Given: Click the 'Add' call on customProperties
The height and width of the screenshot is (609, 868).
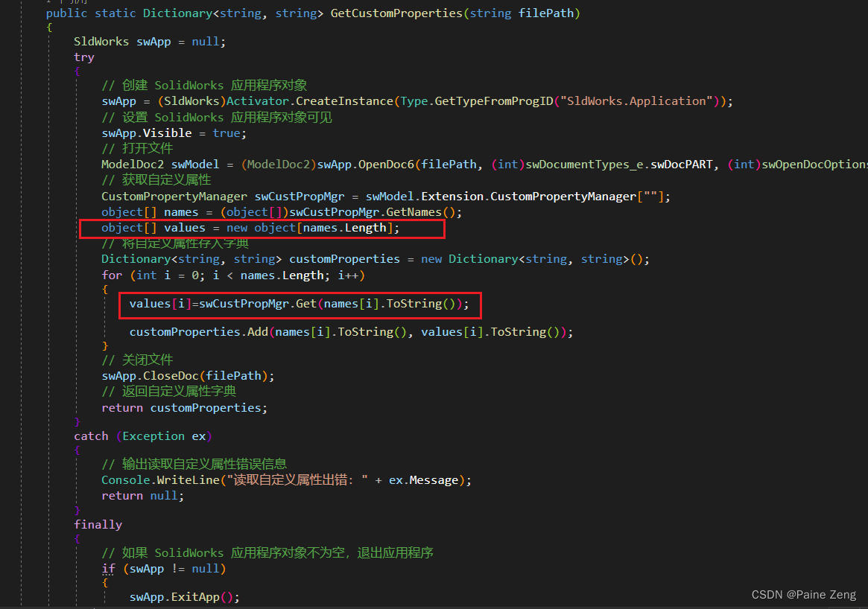Looking at the screenshot, I should [257, 333].
